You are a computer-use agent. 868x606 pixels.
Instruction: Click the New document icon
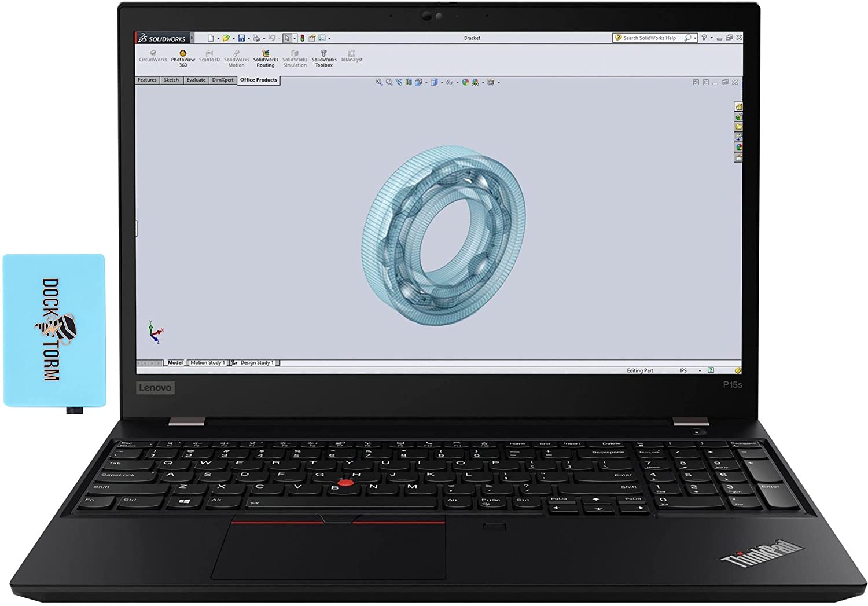pos(211,38)
